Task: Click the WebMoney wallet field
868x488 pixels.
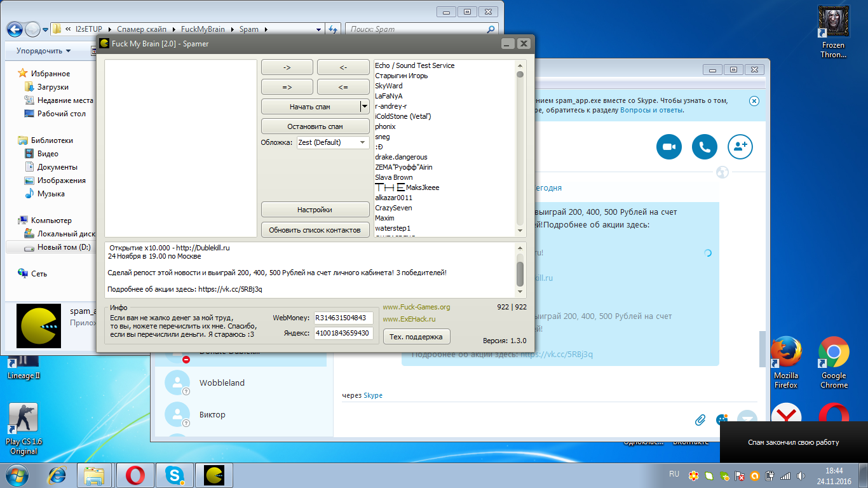Action: coord(344,318)
